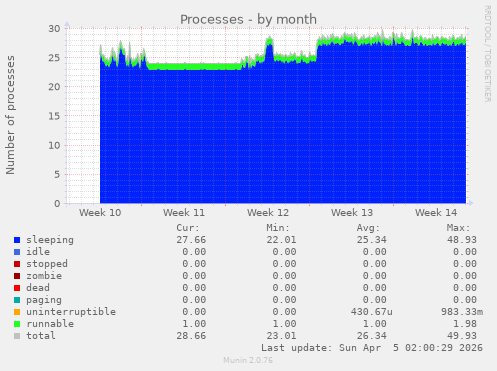Click the y-axis label 20
Screen dimensions: 497x371
[54, 87]
